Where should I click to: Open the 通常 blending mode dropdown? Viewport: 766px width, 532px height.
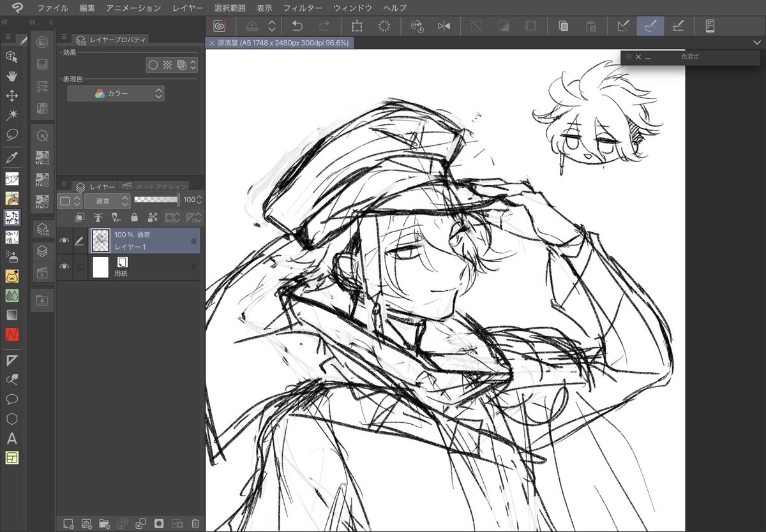pos(107,200)
